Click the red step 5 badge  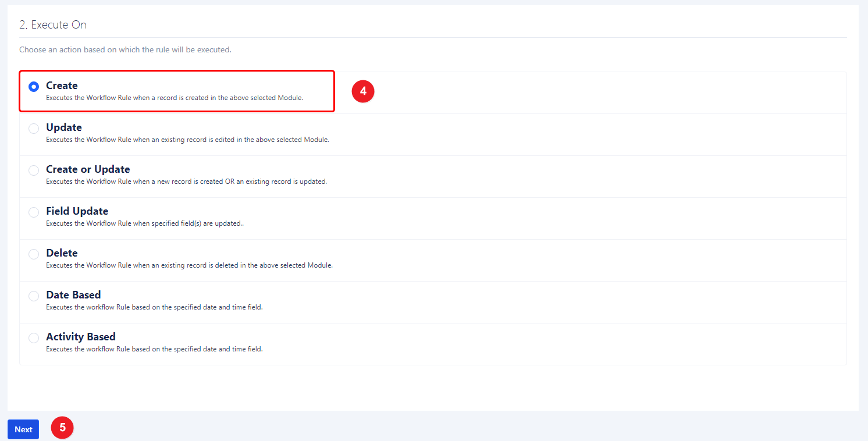coord(62,428)
